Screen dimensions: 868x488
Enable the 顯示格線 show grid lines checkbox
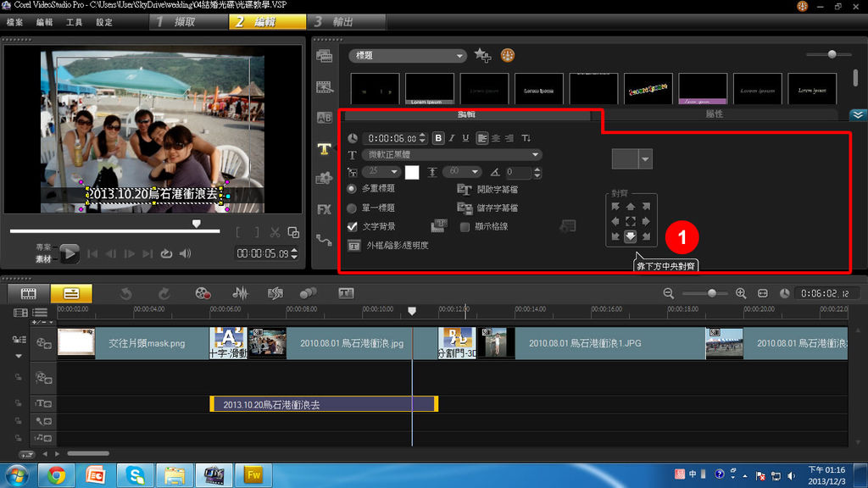click(465, 227)
